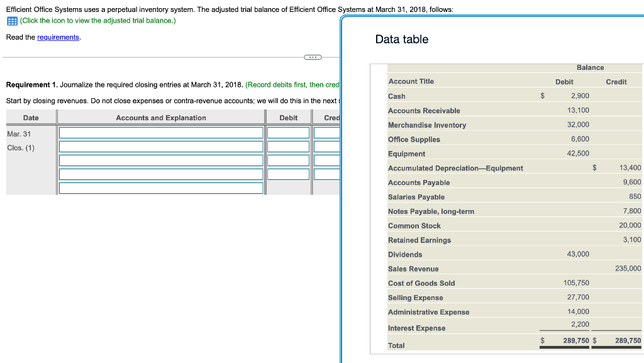Click the blue grid icon near top left
Screen dimensions: 644x363
11,20
